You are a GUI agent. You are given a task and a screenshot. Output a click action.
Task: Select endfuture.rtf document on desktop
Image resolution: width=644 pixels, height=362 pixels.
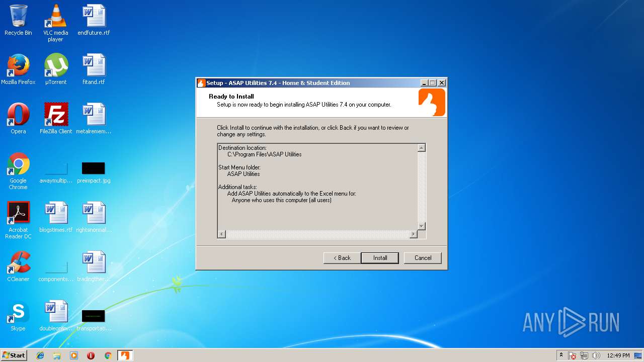point(94,20)
